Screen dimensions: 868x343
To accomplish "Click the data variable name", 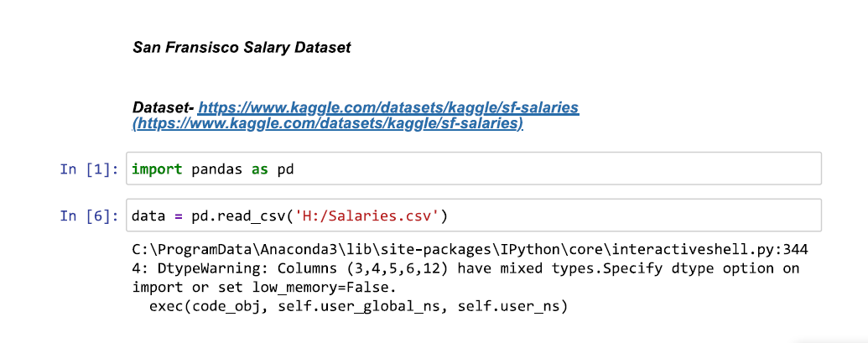I will click(x=148, y=216).
